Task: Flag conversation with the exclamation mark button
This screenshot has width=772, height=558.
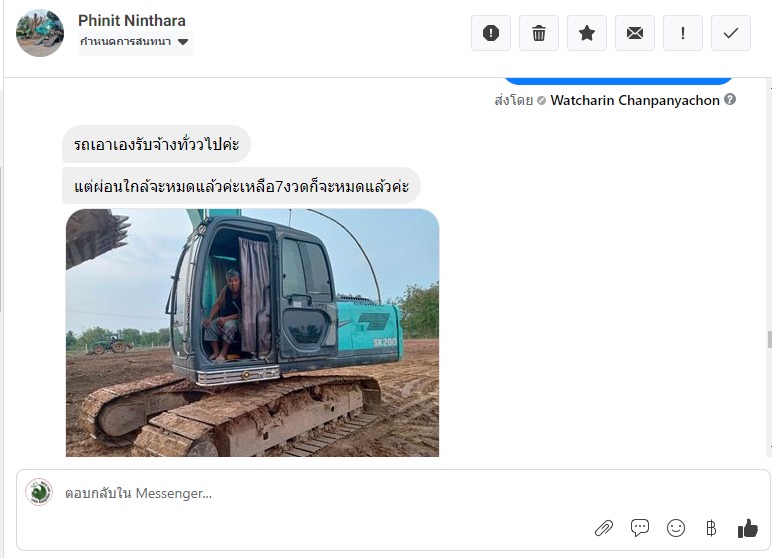Action: (683, 33)
